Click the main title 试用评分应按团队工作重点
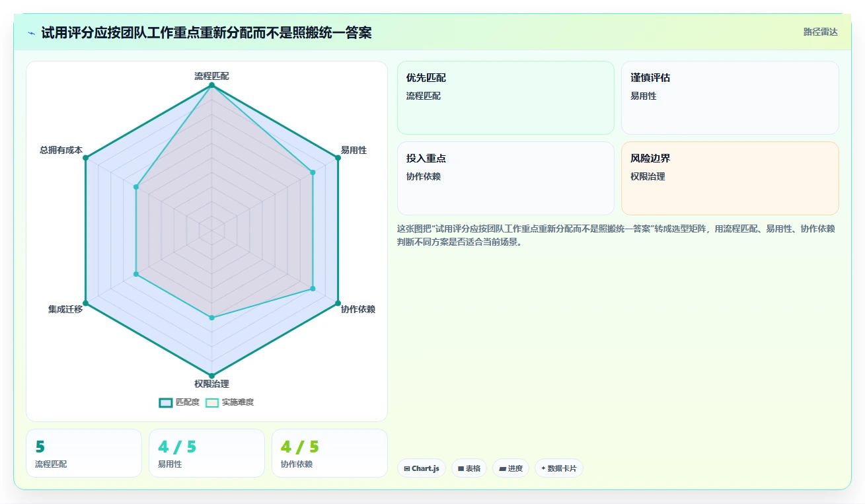865x504 pixels. pyautogui.click(x=206, y=32)
